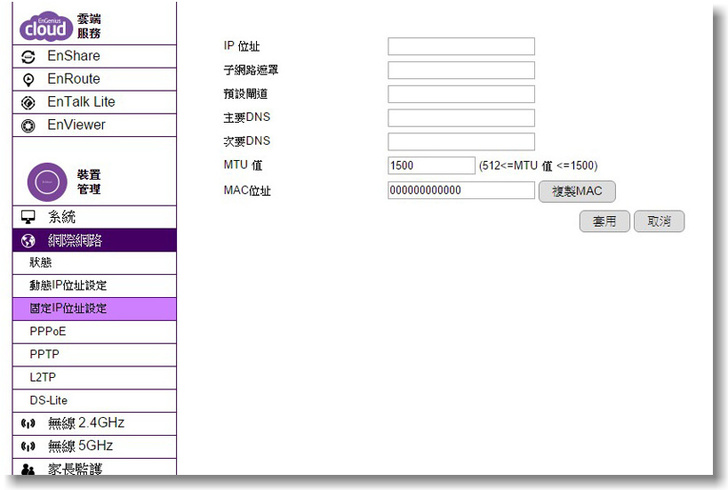Click the 主要DNS label text

pos(247,118)
